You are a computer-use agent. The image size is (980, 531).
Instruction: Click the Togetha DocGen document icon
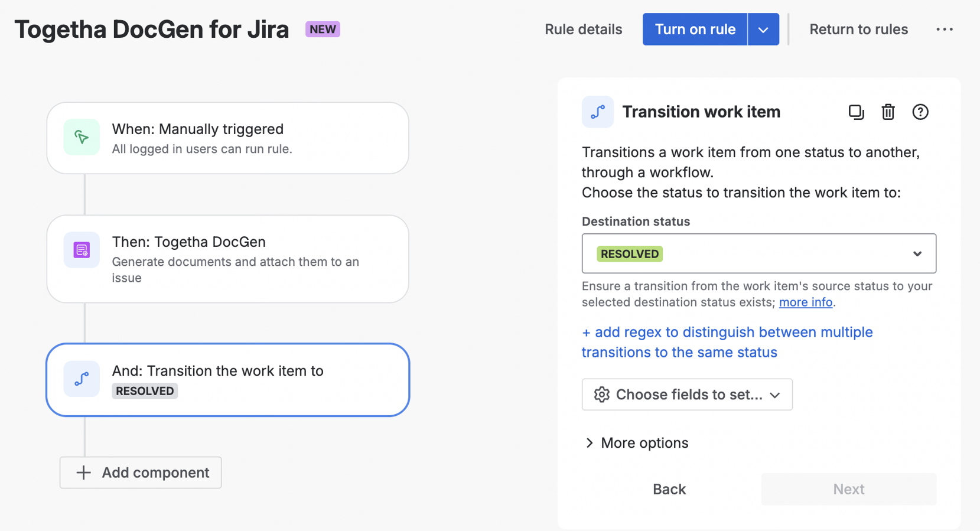click(82, 250)
